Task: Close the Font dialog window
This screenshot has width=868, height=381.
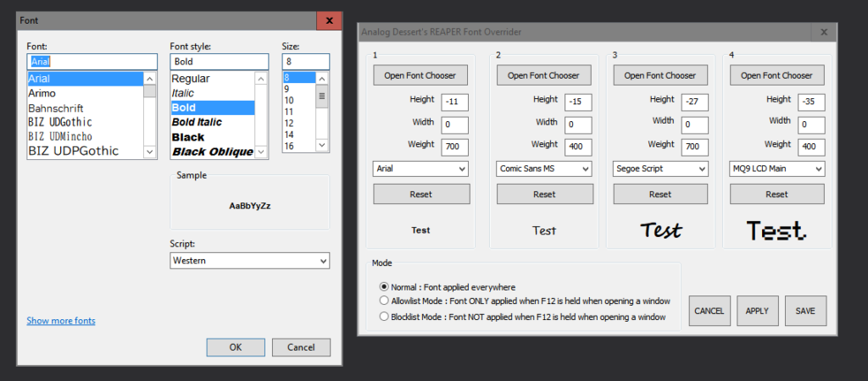Action: pos(329,19)
